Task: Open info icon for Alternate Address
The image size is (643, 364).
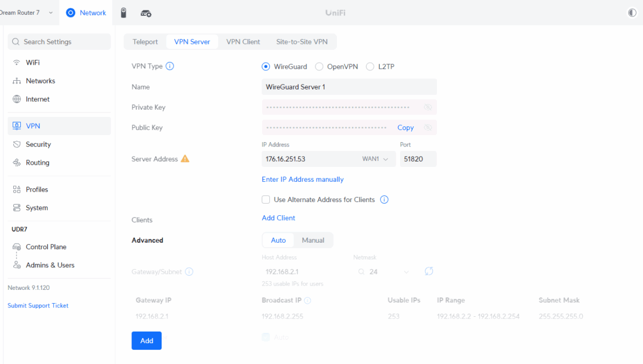Action: point(384,199)
